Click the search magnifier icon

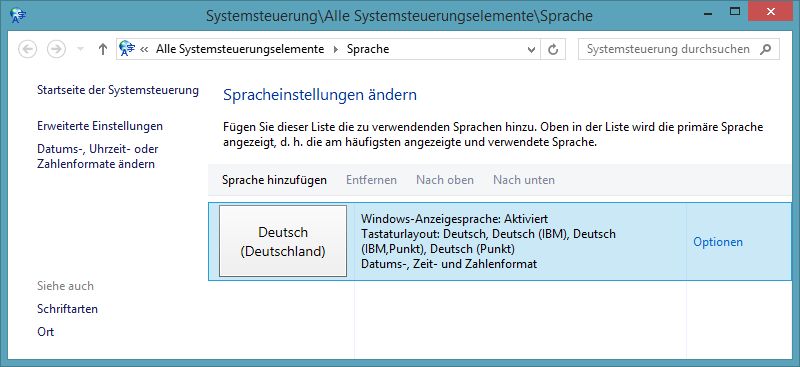click(765, 49)
